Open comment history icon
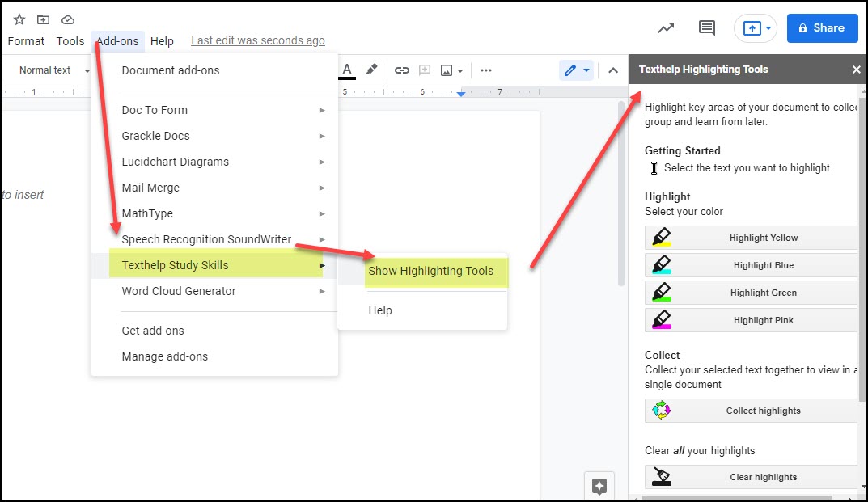 click(707, 27)
